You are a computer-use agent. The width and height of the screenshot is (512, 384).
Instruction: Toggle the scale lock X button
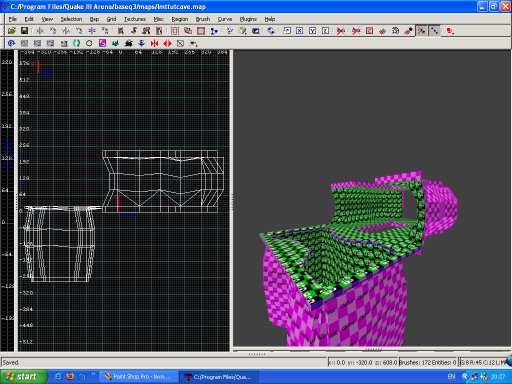click(300, 31)
